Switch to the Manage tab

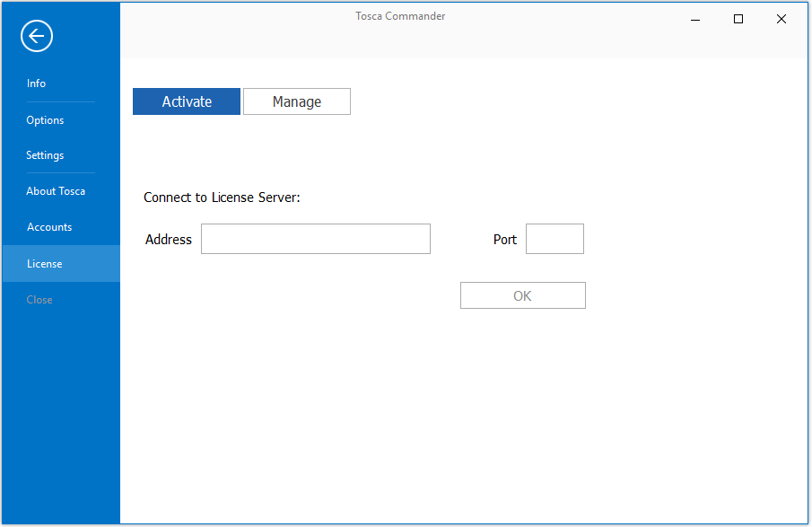click(x=297, y=101)
